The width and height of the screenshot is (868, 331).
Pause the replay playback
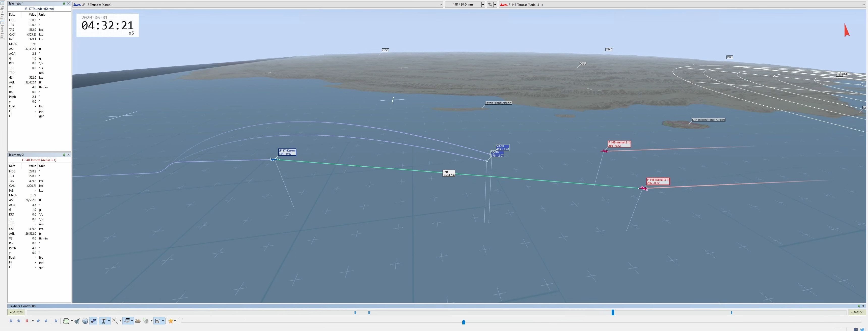pos(26,321)
